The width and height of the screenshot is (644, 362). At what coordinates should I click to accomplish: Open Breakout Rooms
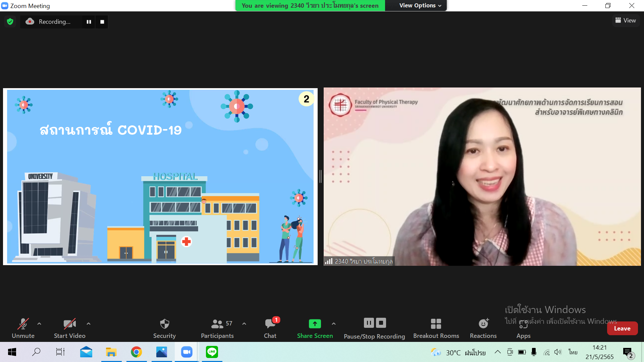436,328
